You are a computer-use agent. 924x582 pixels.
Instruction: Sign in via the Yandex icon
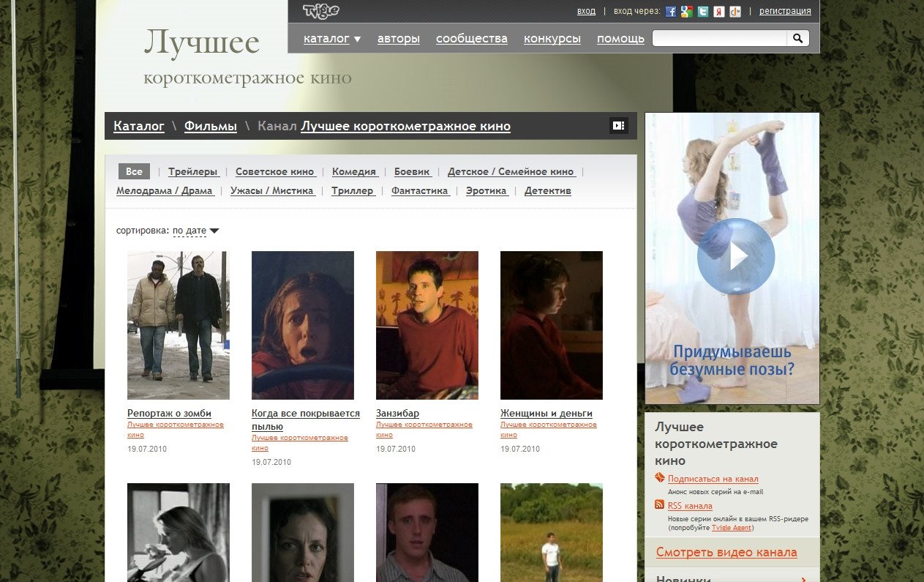pyautogui.click(x=719, y=11)
